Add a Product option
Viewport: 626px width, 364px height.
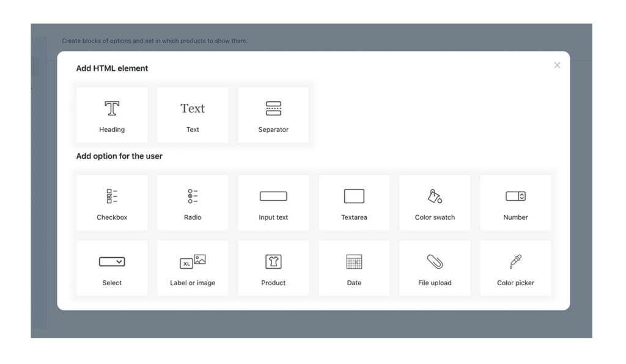point(273,268)
